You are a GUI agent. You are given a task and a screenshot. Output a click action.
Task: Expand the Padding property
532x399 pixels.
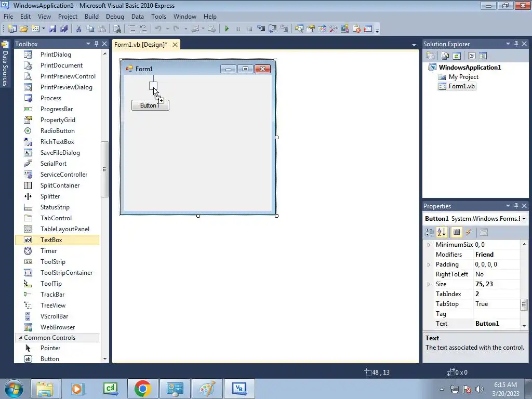(429, 264)
